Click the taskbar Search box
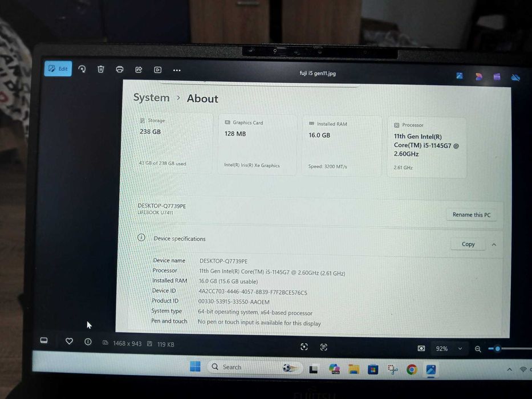The image size is (532, 399). 255,368
